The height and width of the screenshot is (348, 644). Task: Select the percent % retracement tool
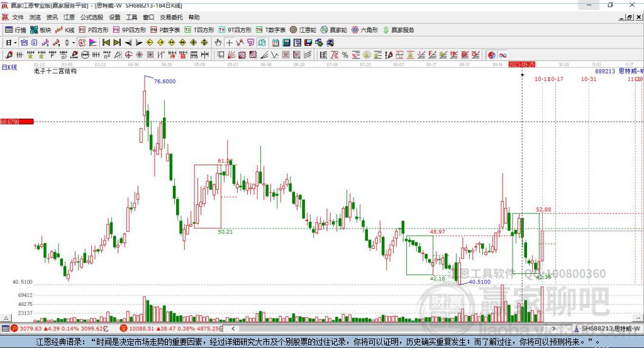click(x=345, y=55)
